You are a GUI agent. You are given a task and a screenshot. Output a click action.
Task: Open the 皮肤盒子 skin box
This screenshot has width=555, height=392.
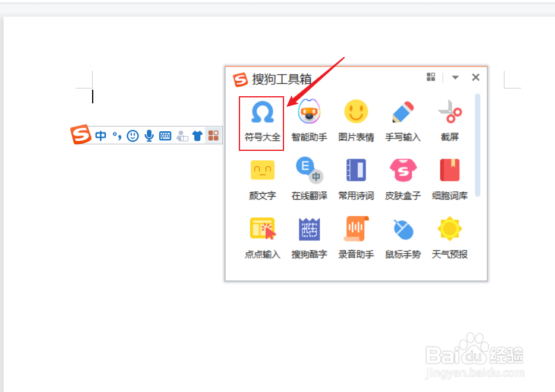[x=403, y=181]
